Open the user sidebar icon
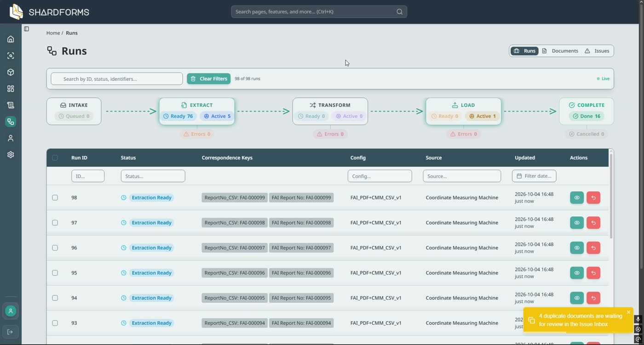The width and height of the screenshot is (644, 345). pyautogui.click(x=11, y=138)
